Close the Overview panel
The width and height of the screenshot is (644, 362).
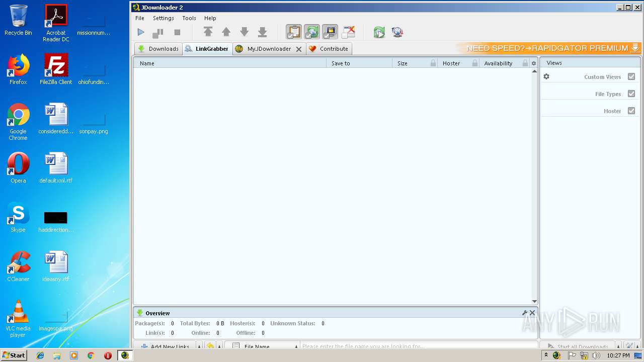click(x=532, y=313)
